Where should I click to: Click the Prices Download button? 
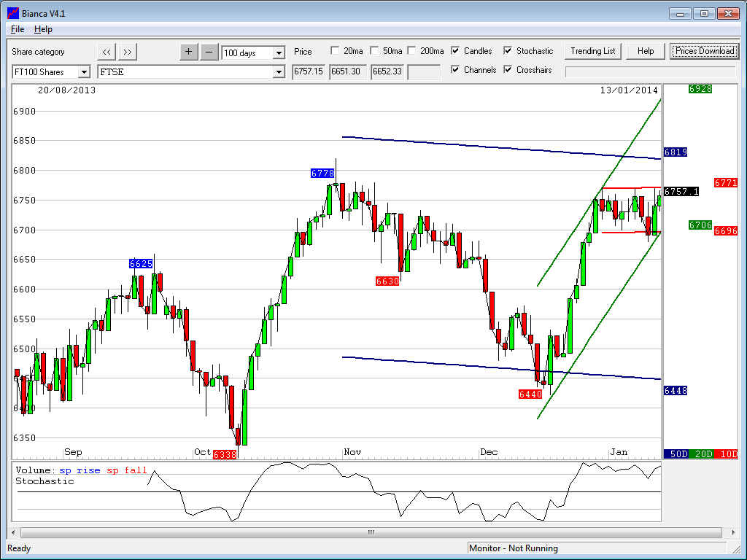pyautogui.click(x=704, y=51)
